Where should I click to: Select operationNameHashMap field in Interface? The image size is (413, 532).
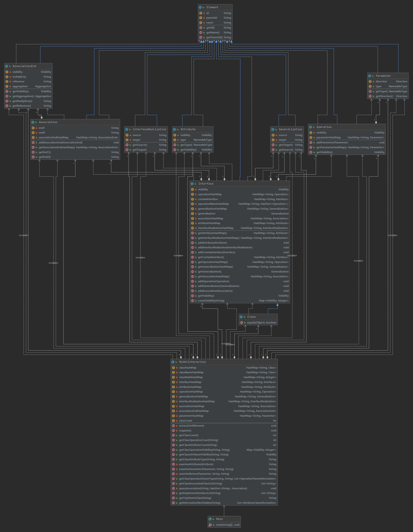(213, 204)
